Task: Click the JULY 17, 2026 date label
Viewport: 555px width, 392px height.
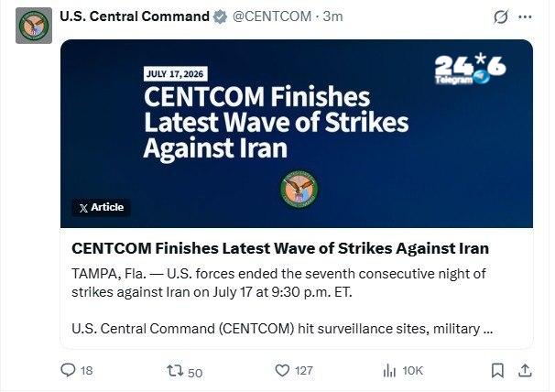Action: tap(175, 74)
